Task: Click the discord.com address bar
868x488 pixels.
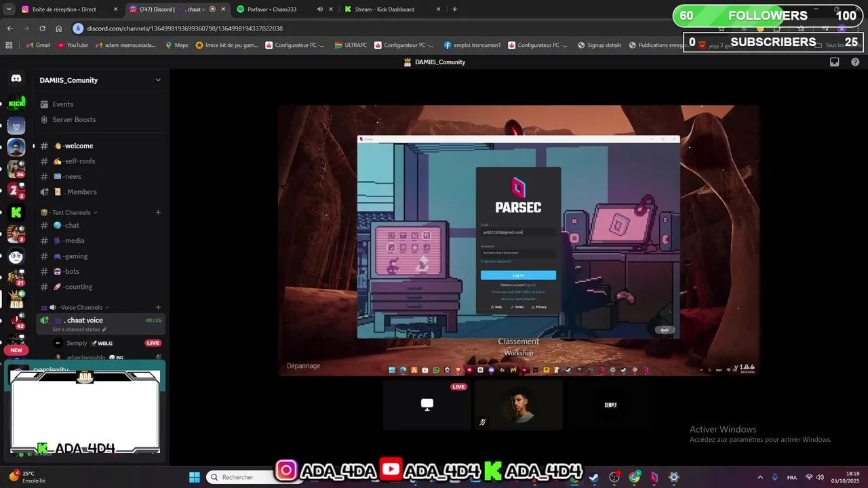Action: click(x=380, y=28)
